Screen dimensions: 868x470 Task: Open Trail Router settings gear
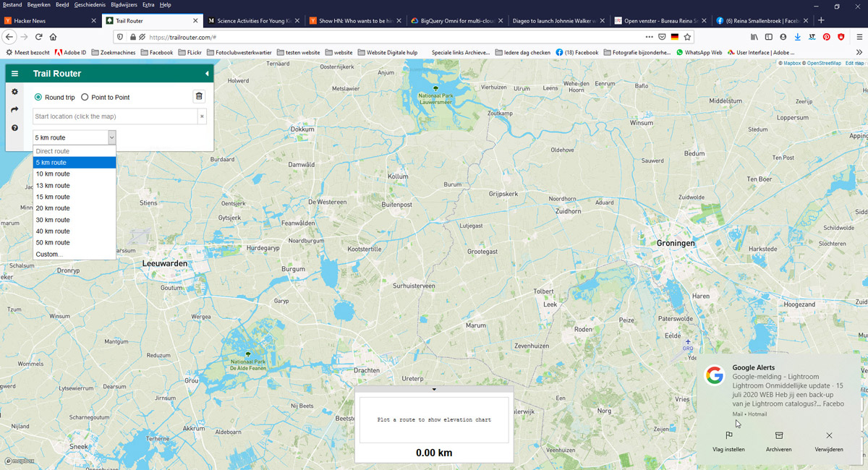pyautogui.click(x=14, y=92)
